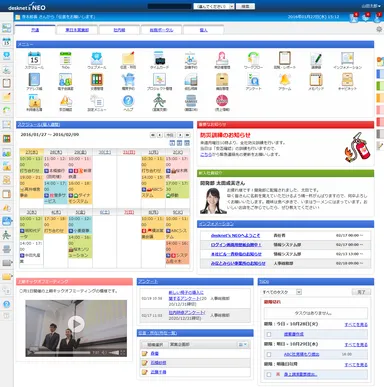384x387 pixels.
Task: Click the help icon in left sidebar
Action: point(7,304)
